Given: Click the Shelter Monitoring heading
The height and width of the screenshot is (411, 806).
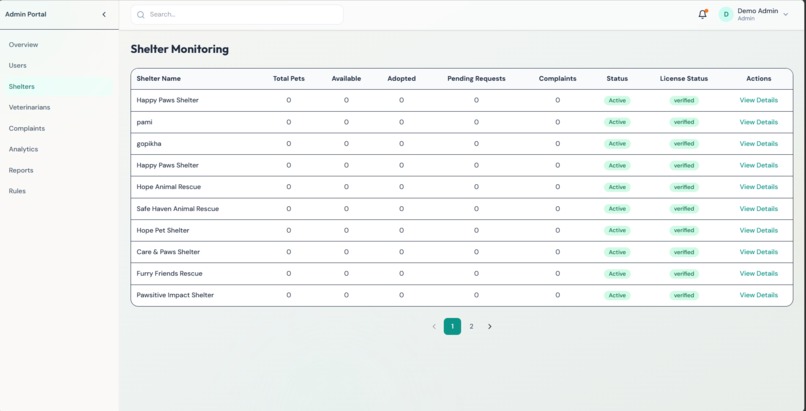Looking at the screenshot, I should (180, 49).
